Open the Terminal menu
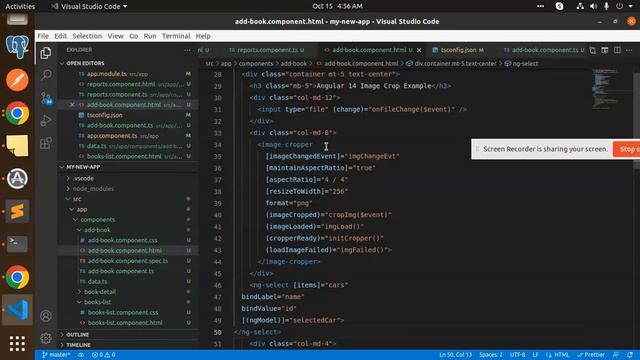Image resolution: width=640 pixels, height=360 pixels. click(x=176, y=36)
